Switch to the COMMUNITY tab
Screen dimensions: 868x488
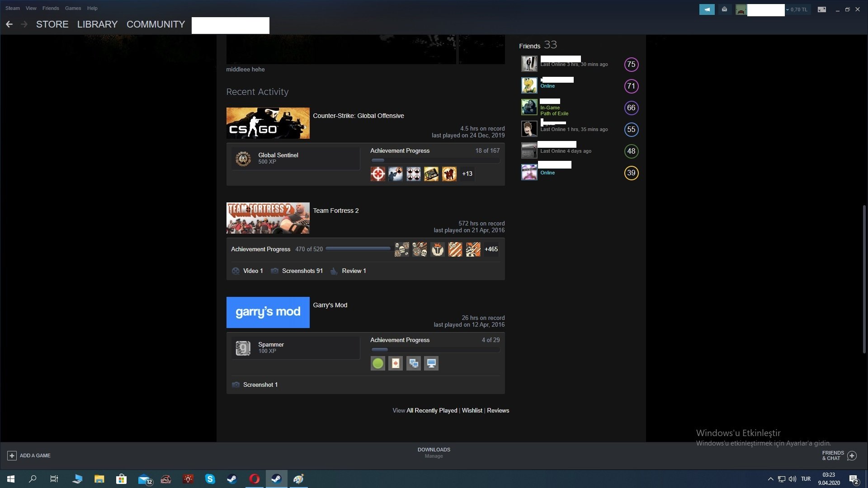156,24
